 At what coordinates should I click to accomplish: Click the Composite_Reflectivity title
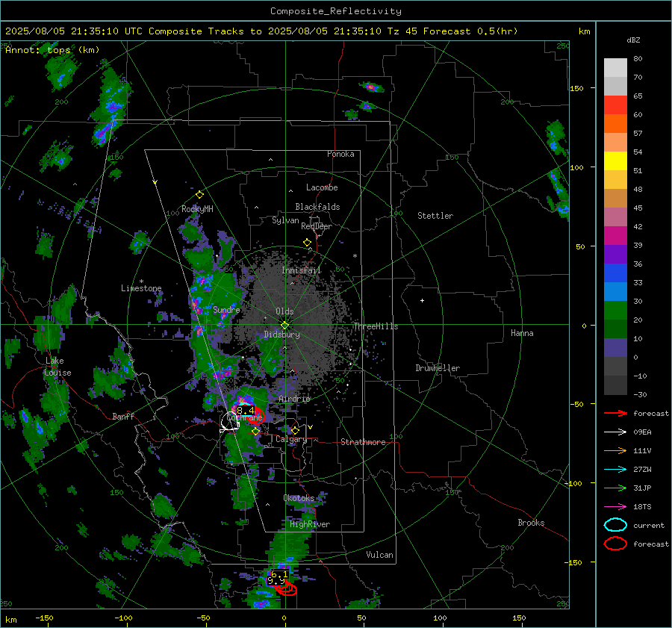tap(336, 11)
